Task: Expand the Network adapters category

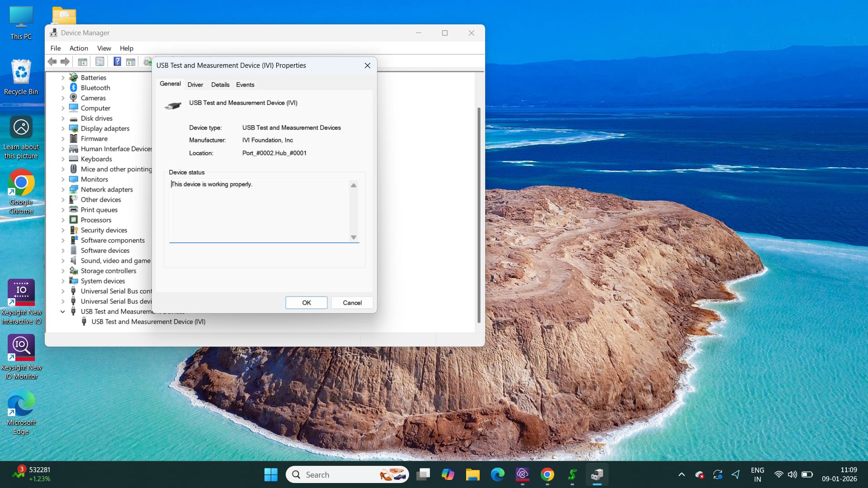Action: point(63,189)
